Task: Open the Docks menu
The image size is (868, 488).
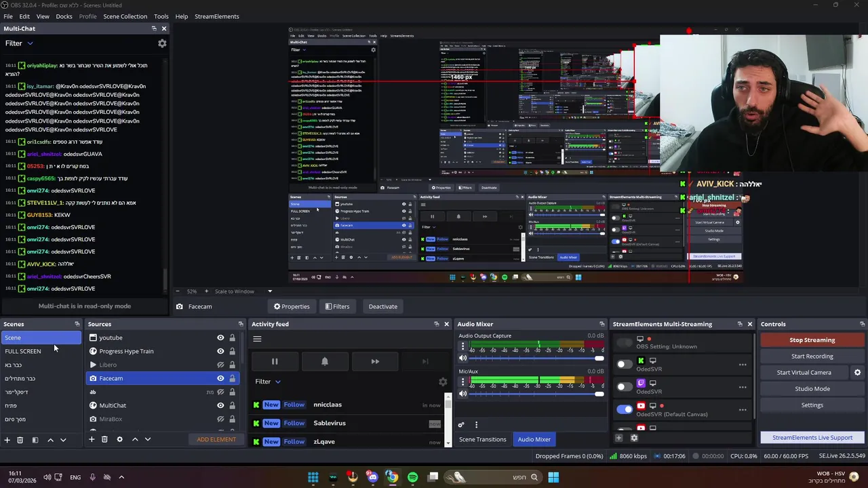Action: point(64,16)
